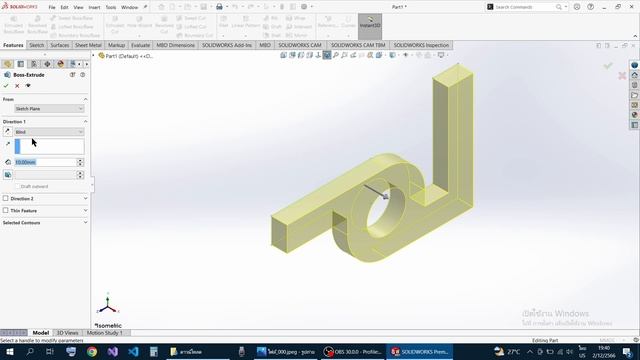Enable the Direction 2 checkbox

tap(6, 198)
